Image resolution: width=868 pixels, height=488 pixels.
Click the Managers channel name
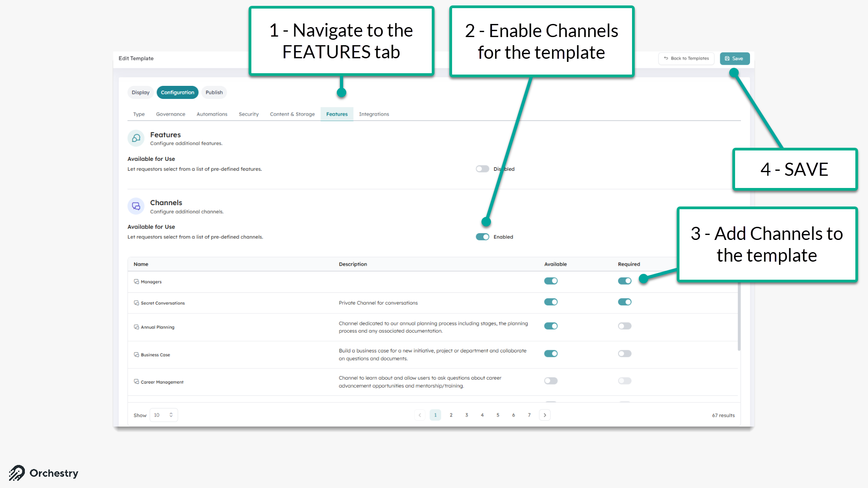(x=151, y=282)
